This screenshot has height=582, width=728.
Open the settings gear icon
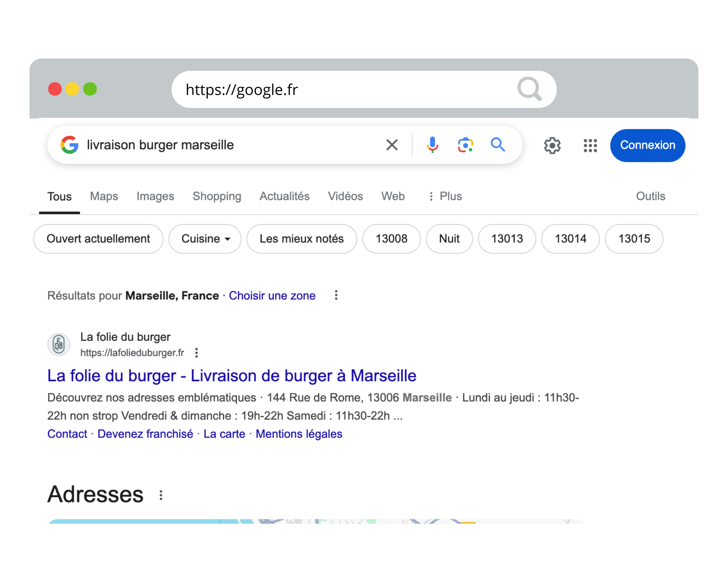[x=552, y=145]
